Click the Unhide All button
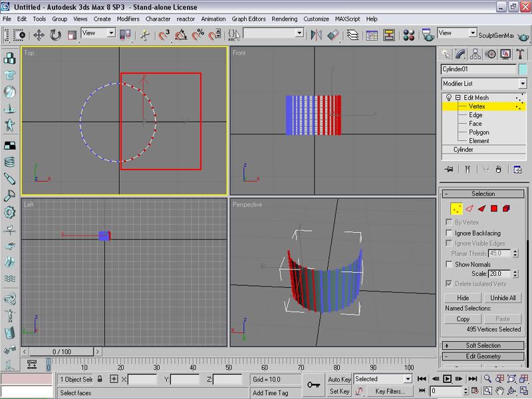Screen dimensions: 532x399 502,298
